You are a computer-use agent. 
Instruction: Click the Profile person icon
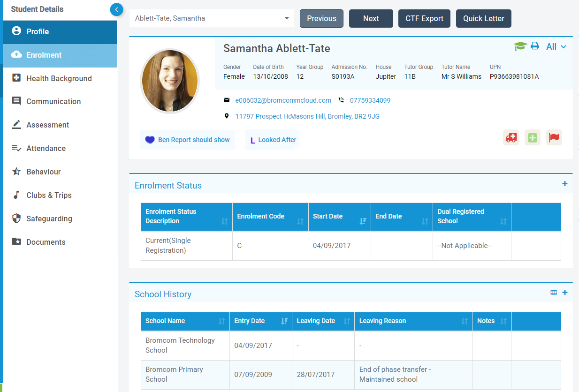coord(16,31)
